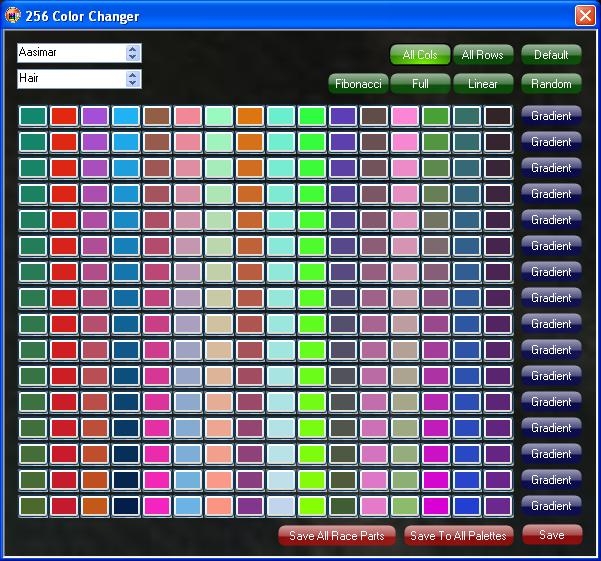Step up the Hair part selector

[x=134, y=75]
